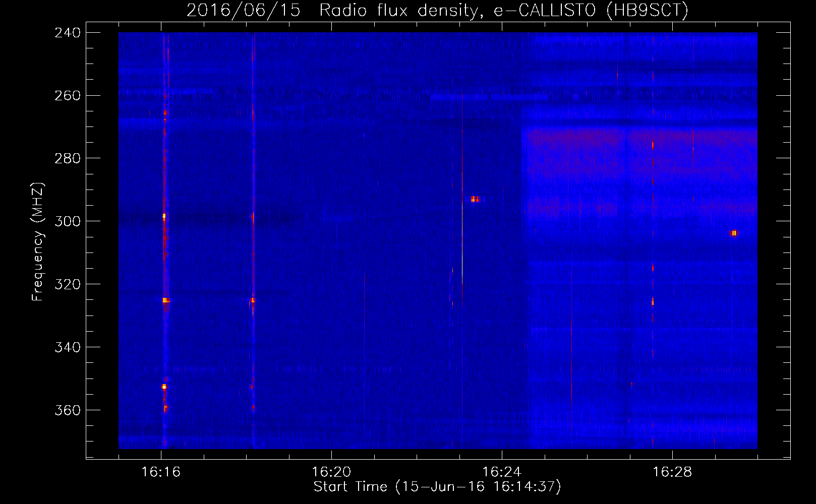Click the "Frequency (MHZ)" axis label
This screenshot has width=816, height=504.
(x=38, y=241)
